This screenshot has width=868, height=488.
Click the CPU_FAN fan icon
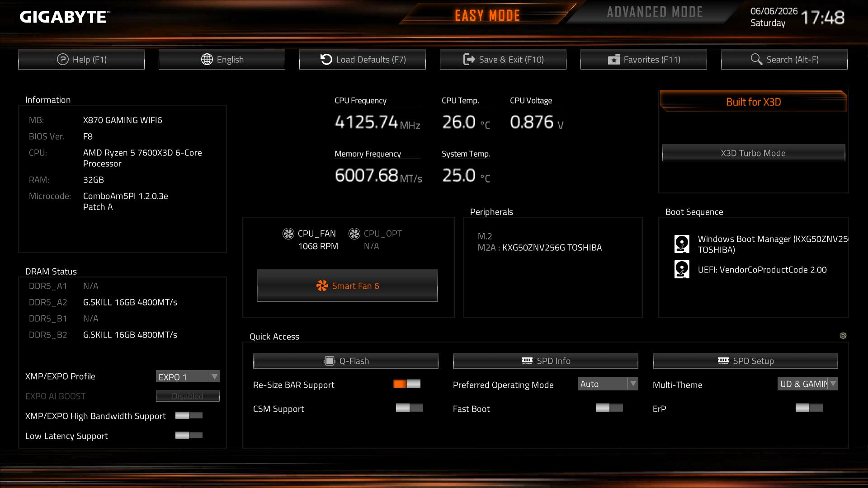pos(288,234)
